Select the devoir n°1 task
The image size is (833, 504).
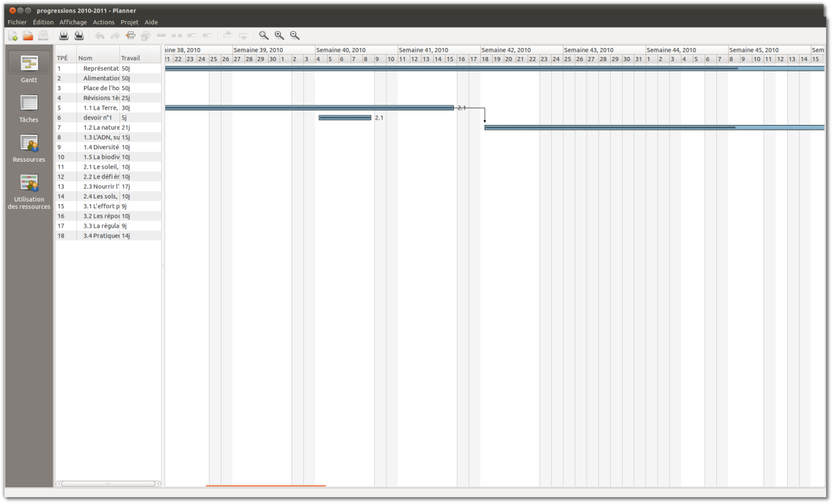(x=108, y=118)
